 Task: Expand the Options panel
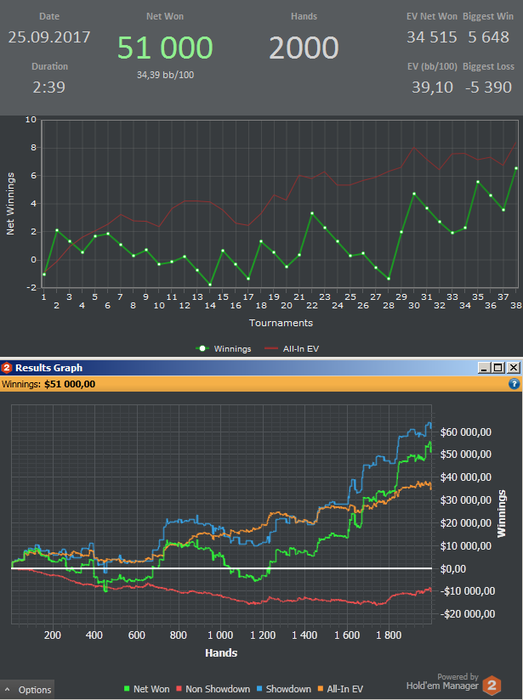(x=28, y=690)
